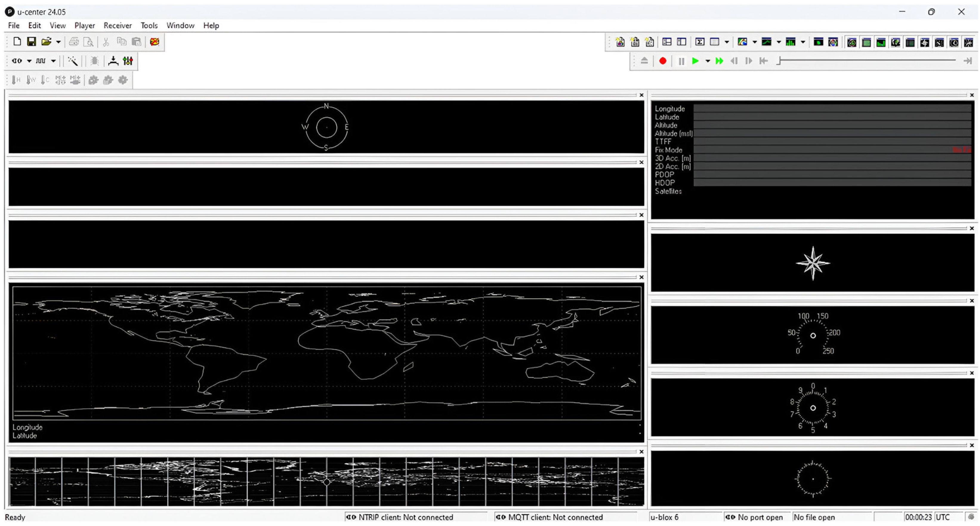
Task: Click the autobauding magic wand icon
Action: point(73,61)
